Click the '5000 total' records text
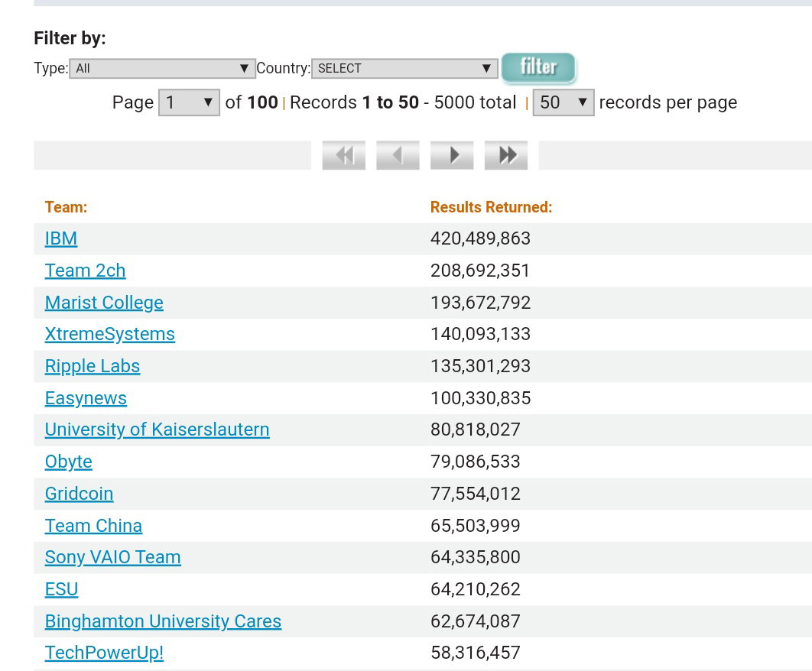The image size is (812, 671). coord(475,102)
